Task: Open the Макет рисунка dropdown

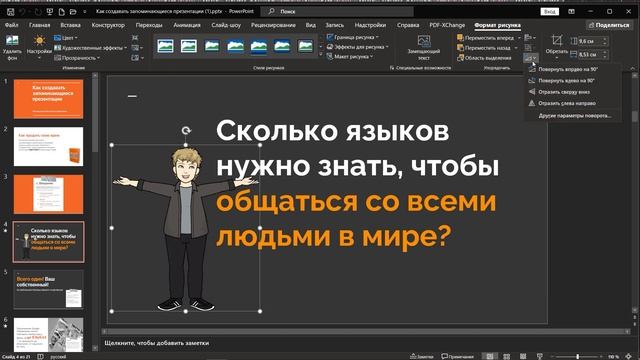Action: tap(350, 57)
